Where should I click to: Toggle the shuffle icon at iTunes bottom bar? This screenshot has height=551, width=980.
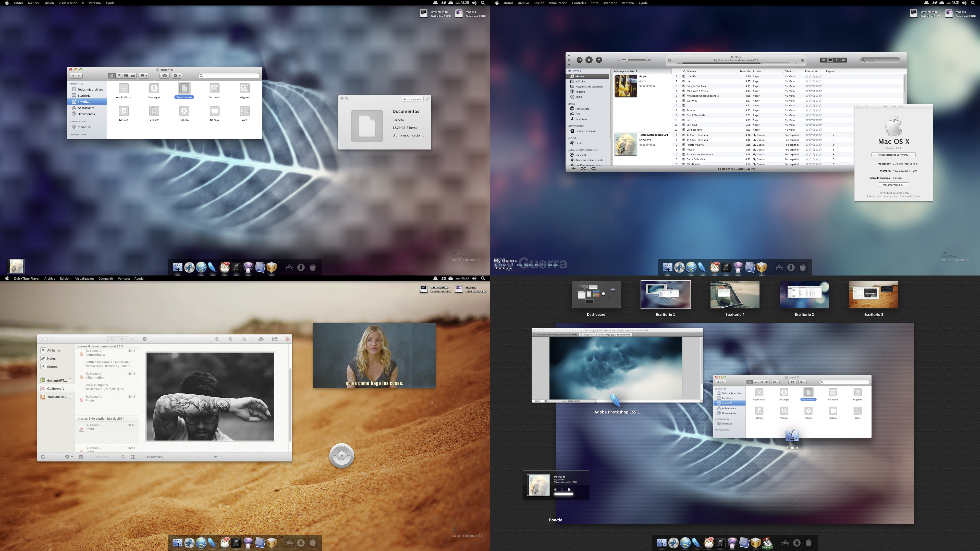point(584,168)
